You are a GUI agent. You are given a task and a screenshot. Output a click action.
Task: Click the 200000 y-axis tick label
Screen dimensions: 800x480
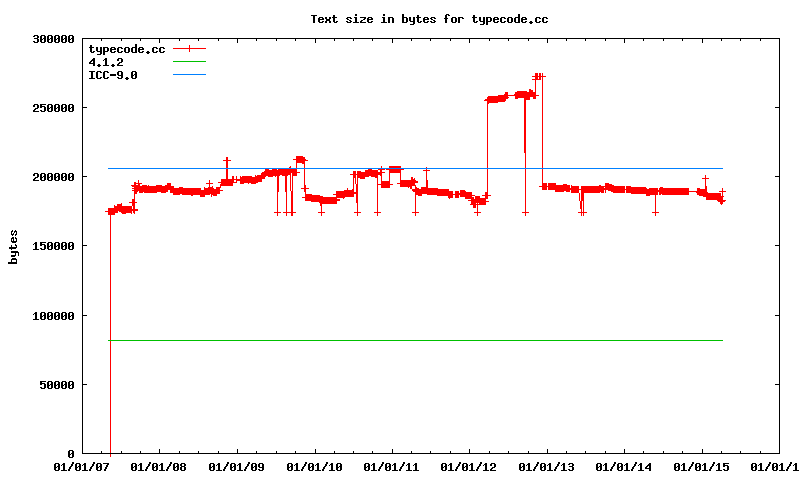tap(54, 177)
